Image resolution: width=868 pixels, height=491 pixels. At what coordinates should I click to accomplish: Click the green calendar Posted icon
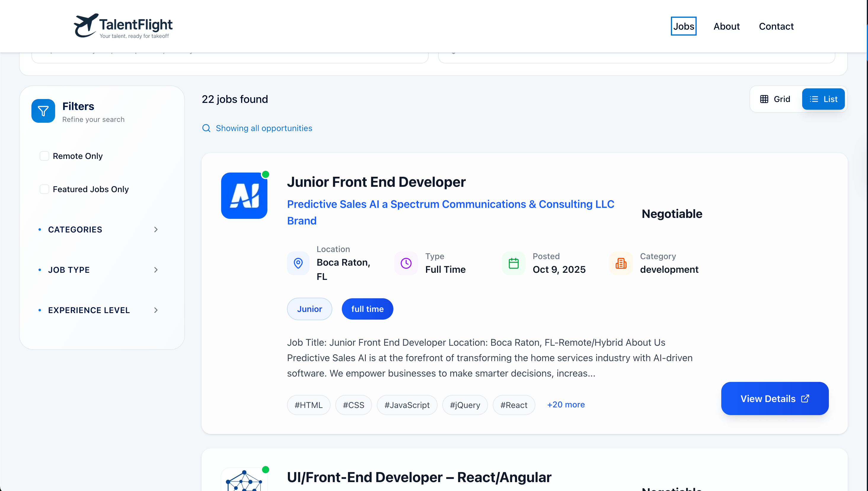coord(513,263)
